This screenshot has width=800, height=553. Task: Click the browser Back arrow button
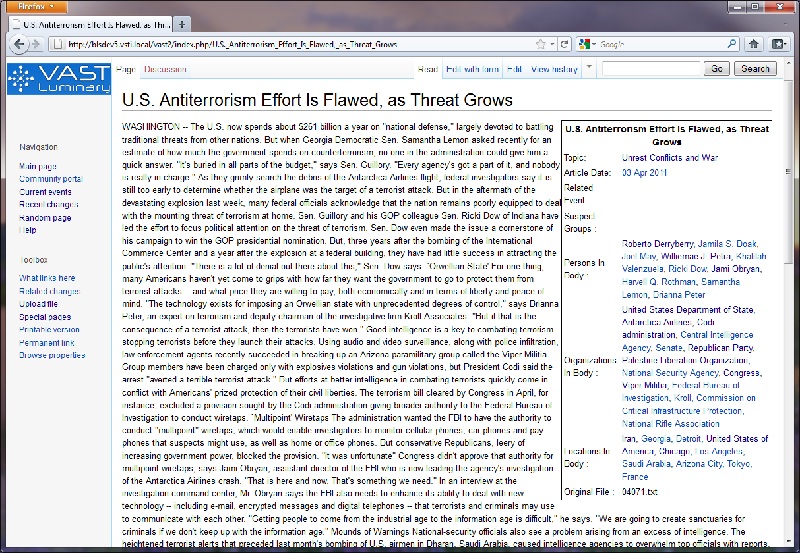click(x=19, y=45)
